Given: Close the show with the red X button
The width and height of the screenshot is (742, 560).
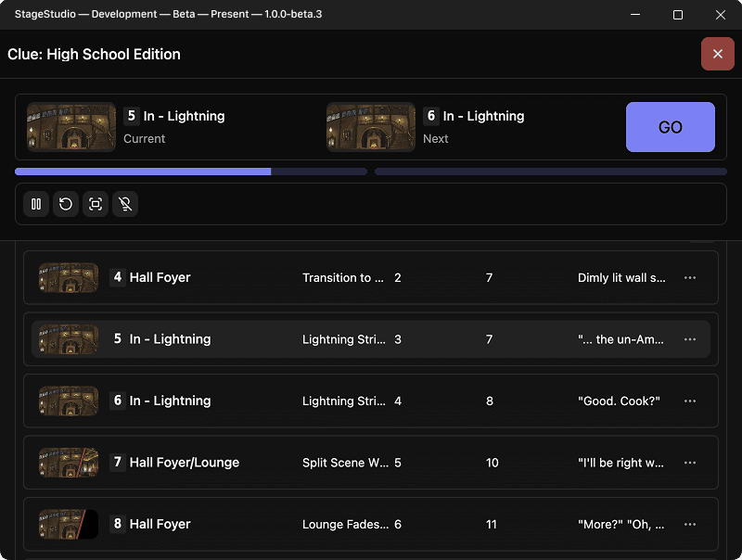Looking at the screenshot, I should (x=717, y=54).
